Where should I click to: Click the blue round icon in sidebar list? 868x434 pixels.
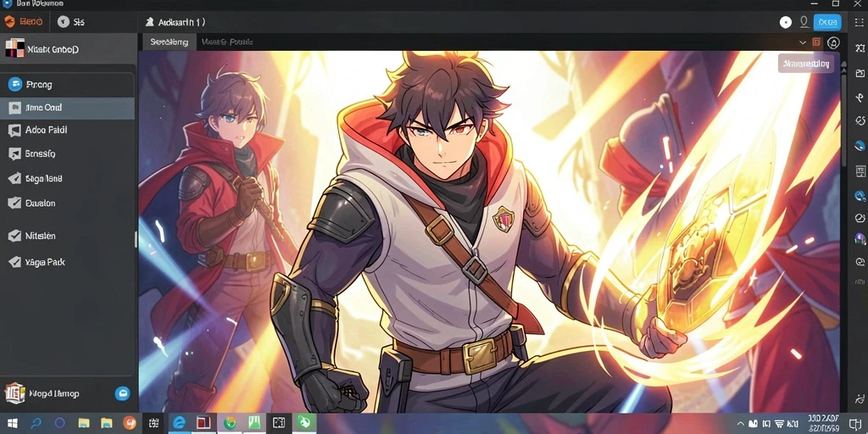pos(15,85)
